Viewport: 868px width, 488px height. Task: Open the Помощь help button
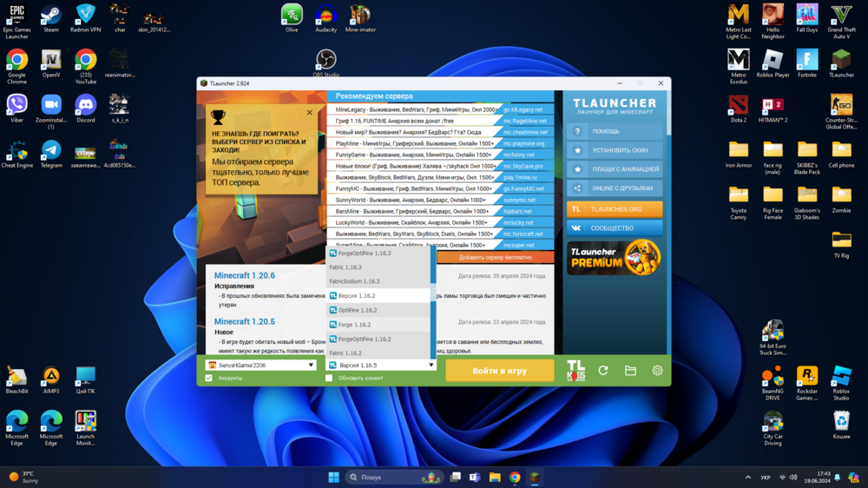coord(615,131)
